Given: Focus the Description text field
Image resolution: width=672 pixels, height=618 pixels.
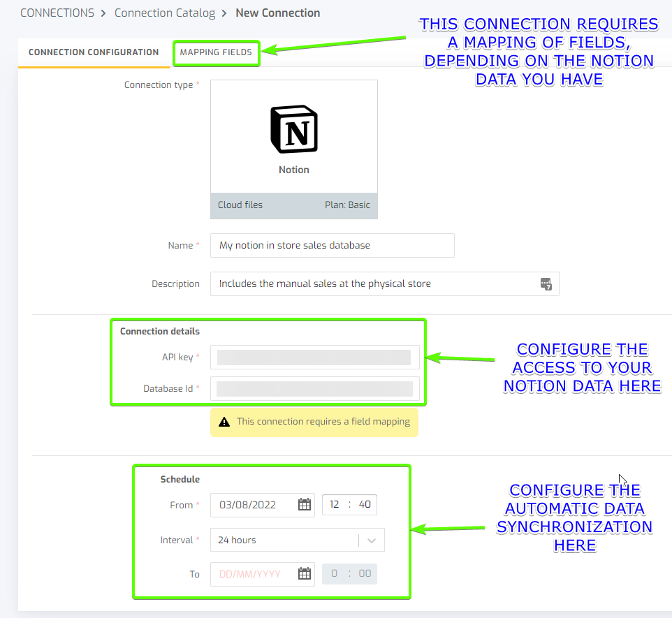Looking at the screenshot, I should click(384, 284).
